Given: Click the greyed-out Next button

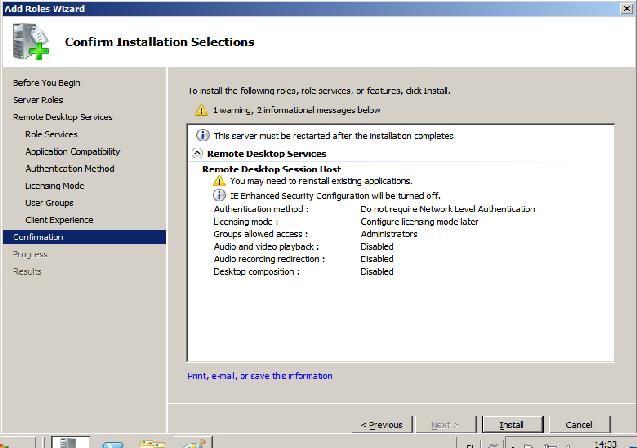Looking at the screenshot, I should (445, 424).
